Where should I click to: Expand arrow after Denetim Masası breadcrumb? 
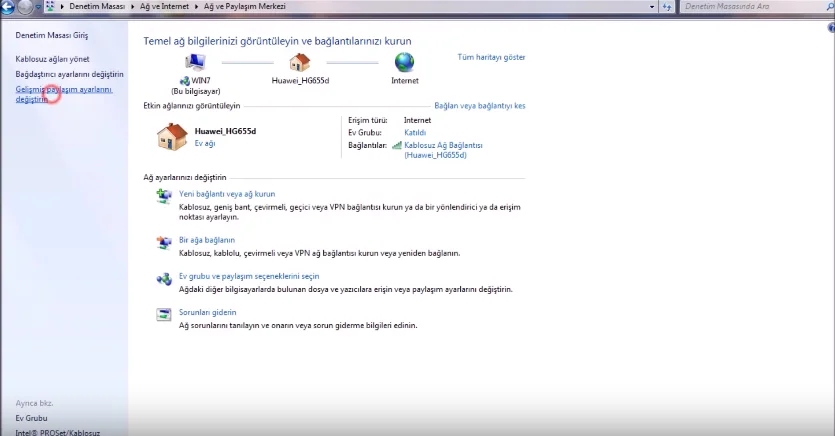click(x=133, y=6)
